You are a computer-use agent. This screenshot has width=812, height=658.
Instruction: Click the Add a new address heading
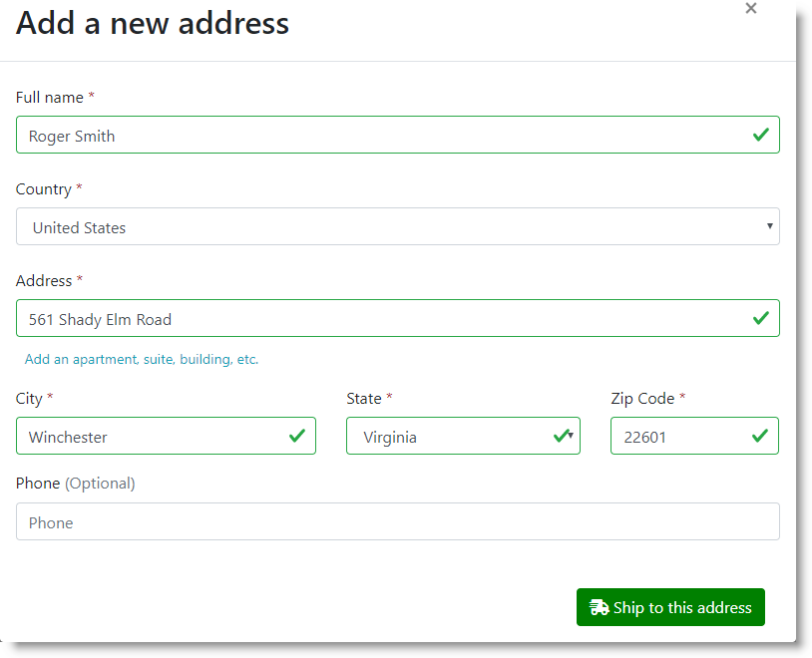pos(153,24)
